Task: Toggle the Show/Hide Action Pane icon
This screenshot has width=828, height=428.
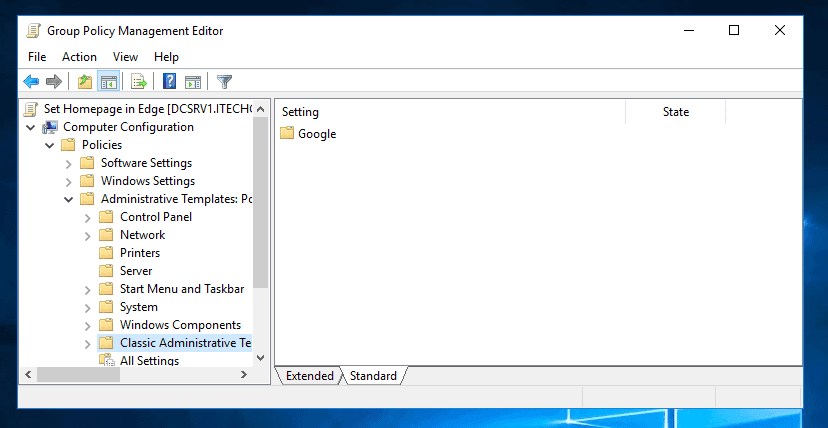Action: click(x=193, y=82)
